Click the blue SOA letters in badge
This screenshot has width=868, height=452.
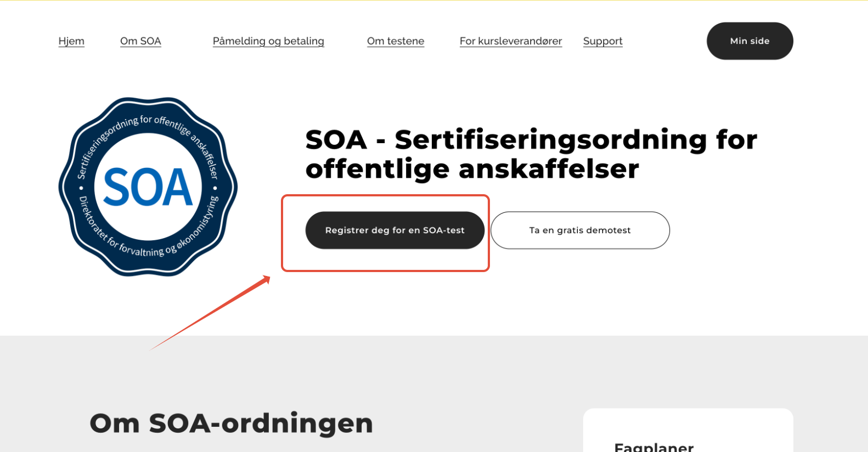pos(148,187)
